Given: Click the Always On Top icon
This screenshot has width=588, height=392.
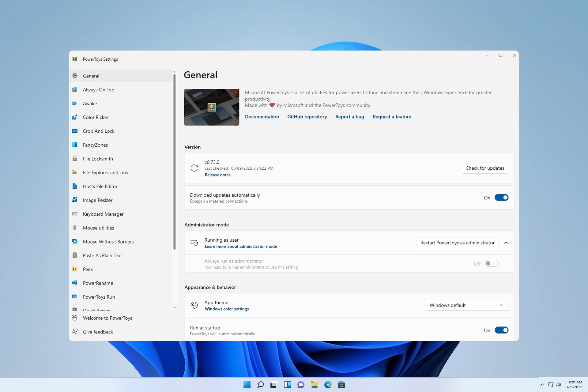Looking at the screenshot, I should click(75, 89).
